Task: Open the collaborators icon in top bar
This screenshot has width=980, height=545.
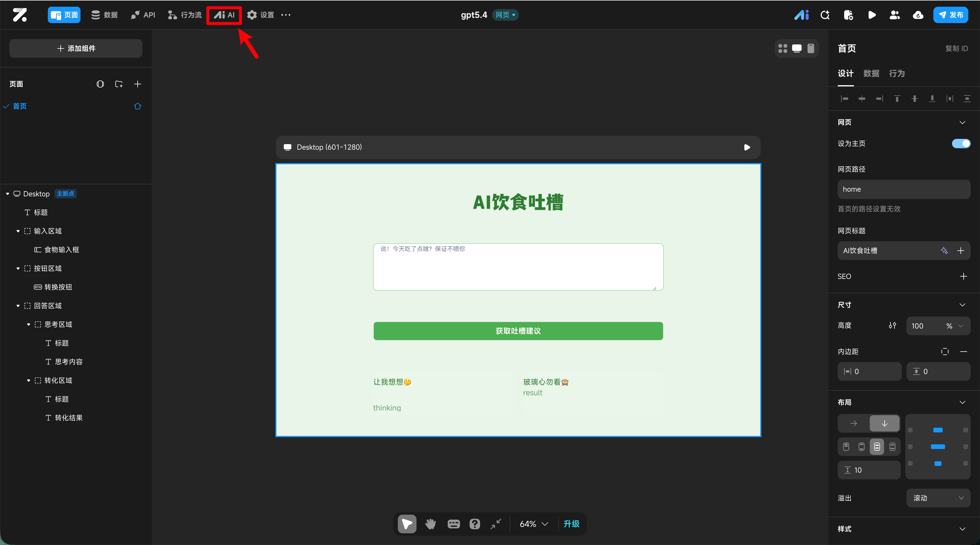Action: click(x=895, y=15)
